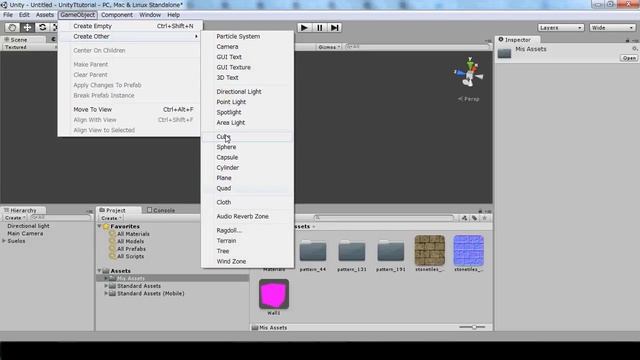Screen dimensions: 640x360
Task: Select the brown stonetiles texture thumbnail
Action: [x=429, y=250]
